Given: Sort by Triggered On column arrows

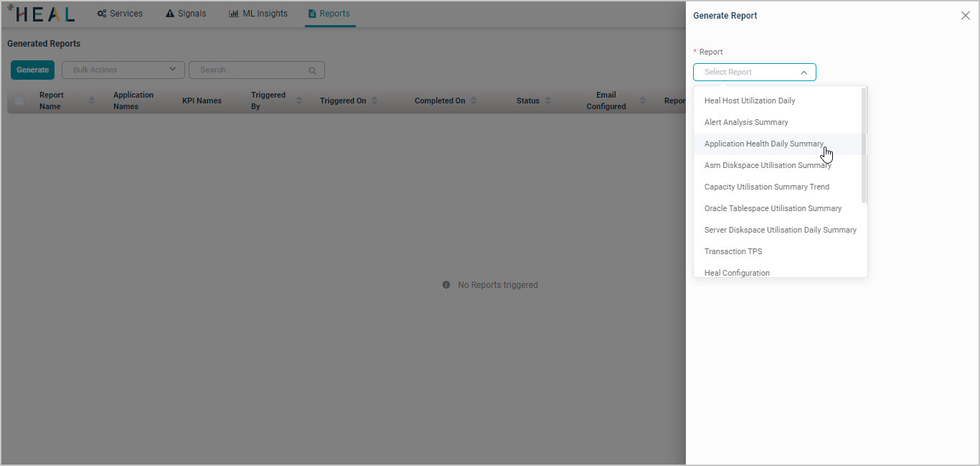Looking at the screenshot, I should [374, 101].
